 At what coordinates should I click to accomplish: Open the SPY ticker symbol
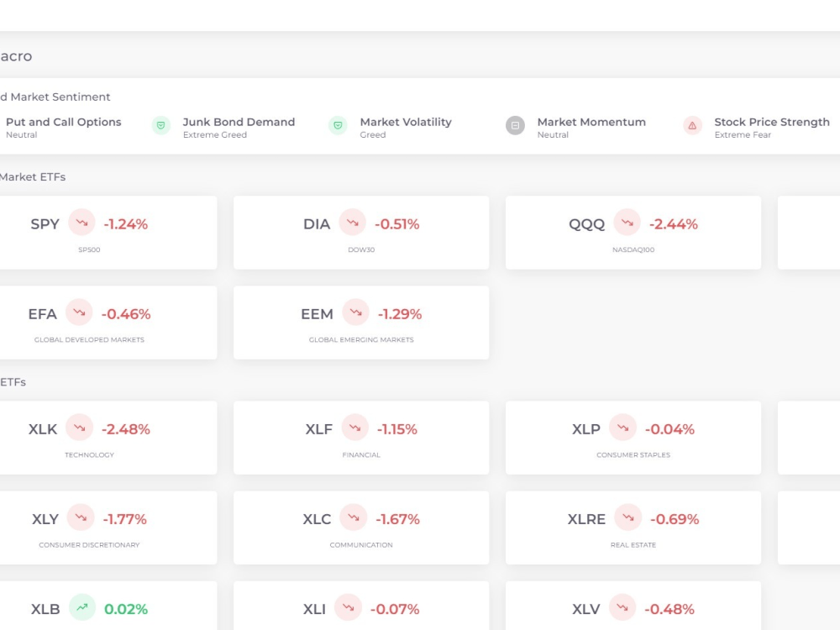(x=45, y=224)
